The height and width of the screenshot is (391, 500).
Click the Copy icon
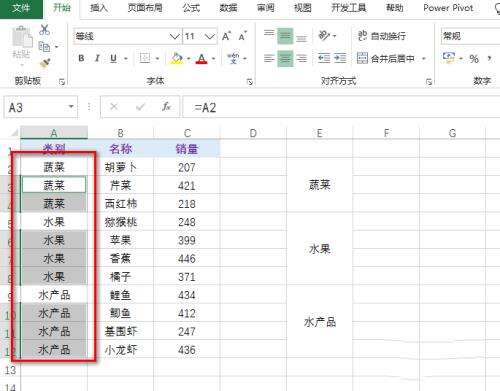(44, 47)
